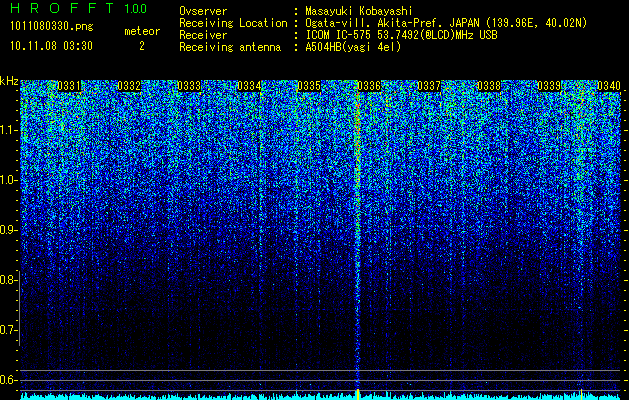The image size is (629, 400).
Task: Click the 0.6 frequency axis label
Action: (7, 380)
